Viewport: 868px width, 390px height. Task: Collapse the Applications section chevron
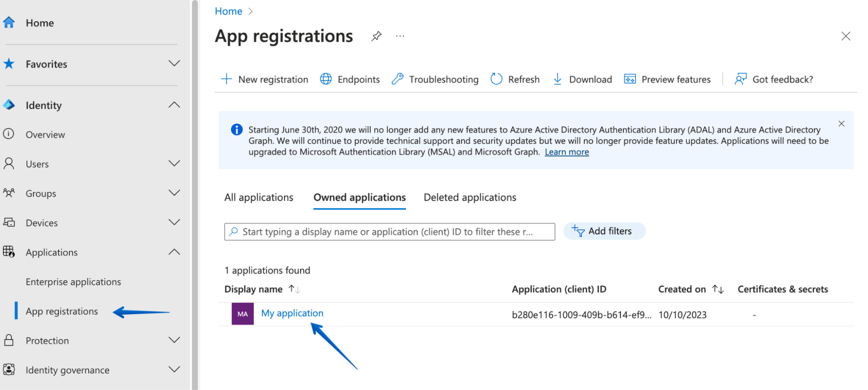pyautogui.click(x=174, y=252)
